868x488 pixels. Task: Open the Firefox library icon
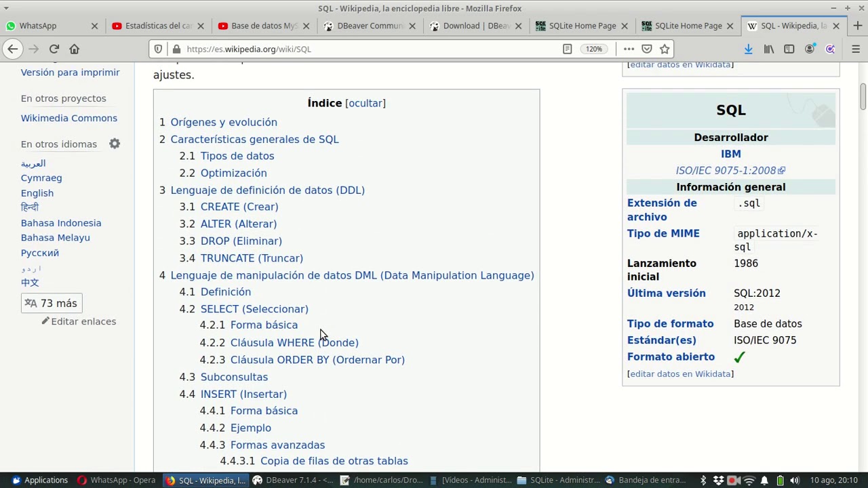coord(769,49)
